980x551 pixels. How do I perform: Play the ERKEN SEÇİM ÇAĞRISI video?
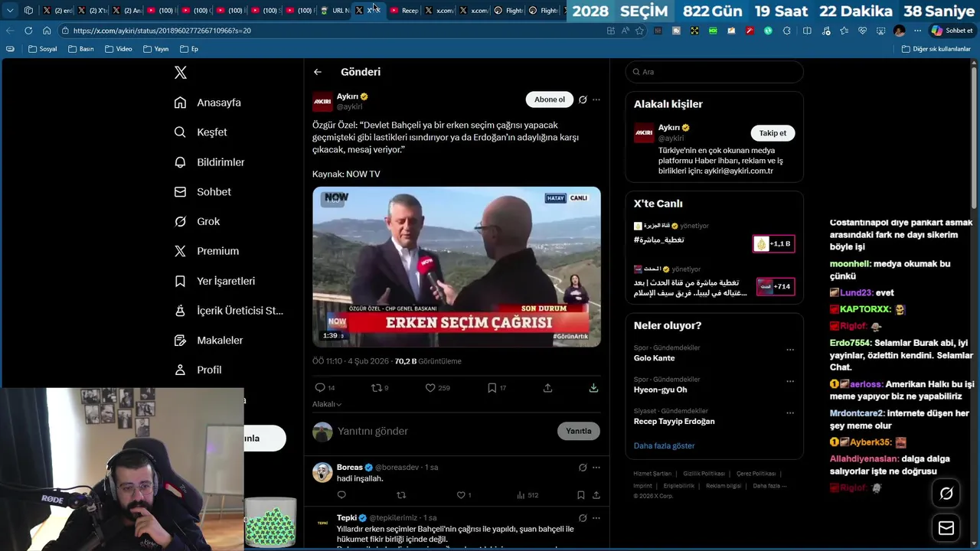coord(456,267)
